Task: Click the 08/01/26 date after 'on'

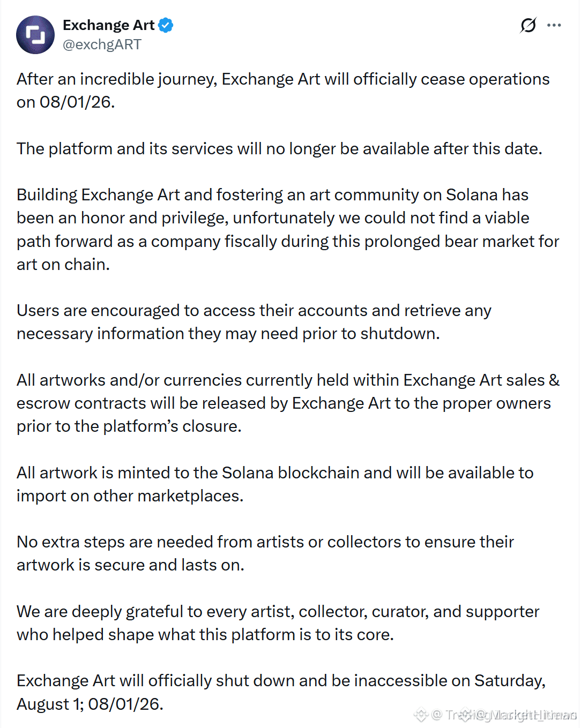Action: click(77, 102)
